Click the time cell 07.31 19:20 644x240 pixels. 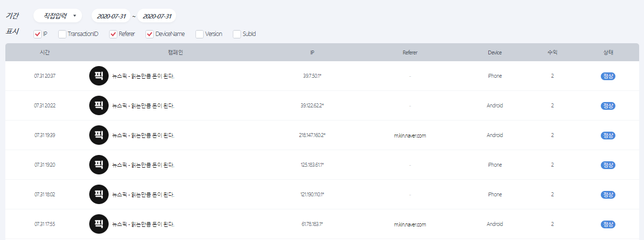coord(45,165)
